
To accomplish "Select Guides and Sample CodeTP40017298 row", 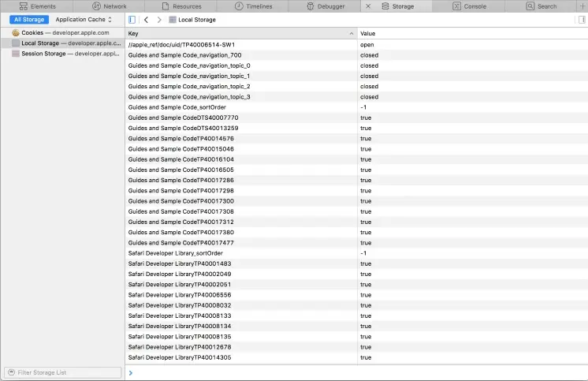I will point(356,191).
